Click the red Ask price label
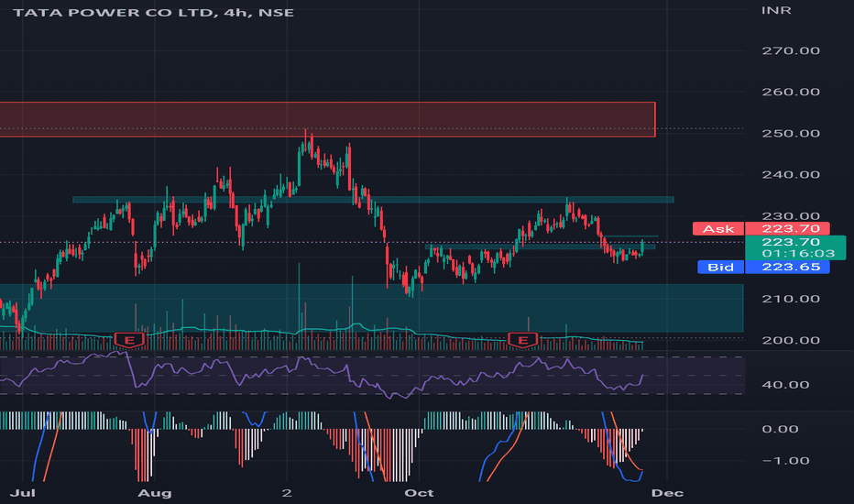The image size is (854, 504). click(x=761, y=229)
